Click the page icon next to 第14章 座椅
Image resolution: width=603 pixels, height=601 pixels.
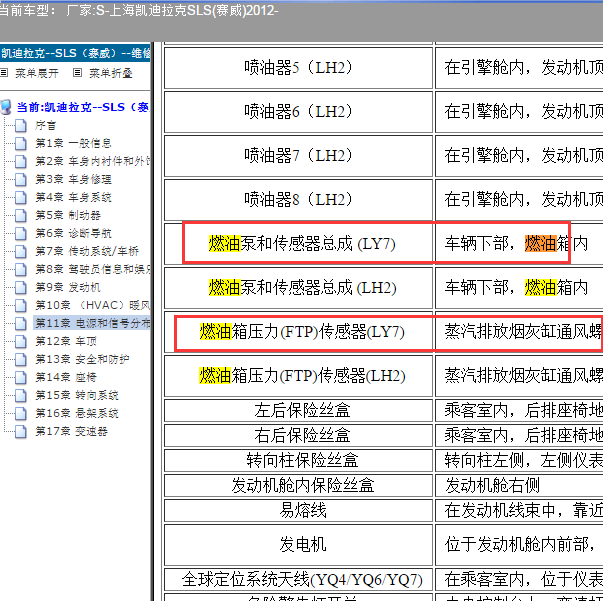click(21, 377)
